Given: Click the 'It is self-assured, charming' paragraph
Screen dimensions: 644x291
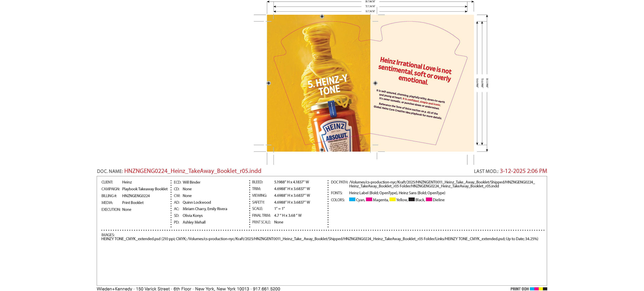Looking at the screenshot, I should click(410, 99).
